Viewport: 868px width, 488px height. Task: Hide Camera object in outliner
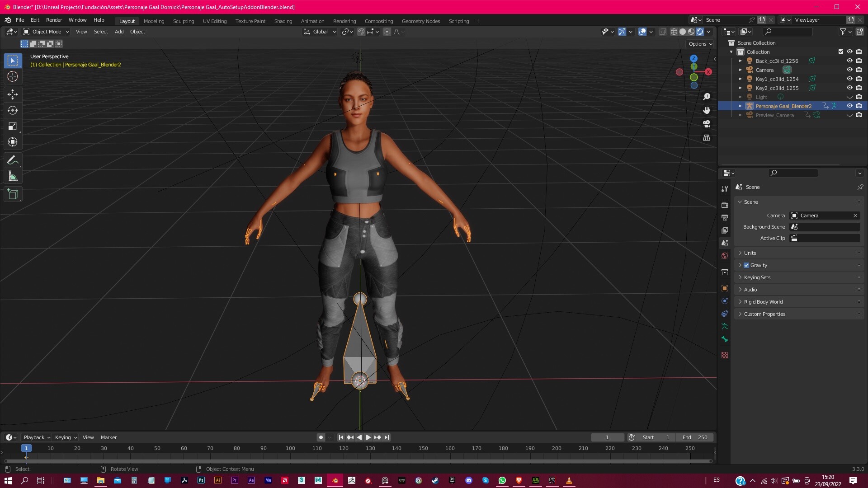tap(849, 70)
